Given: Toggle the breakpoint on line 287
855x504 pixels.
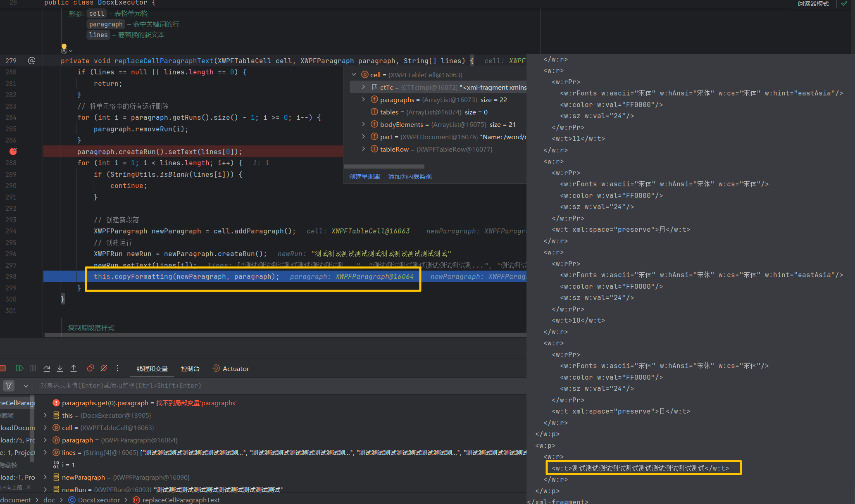Looking at the screenshot, I should tap(13, 152).
